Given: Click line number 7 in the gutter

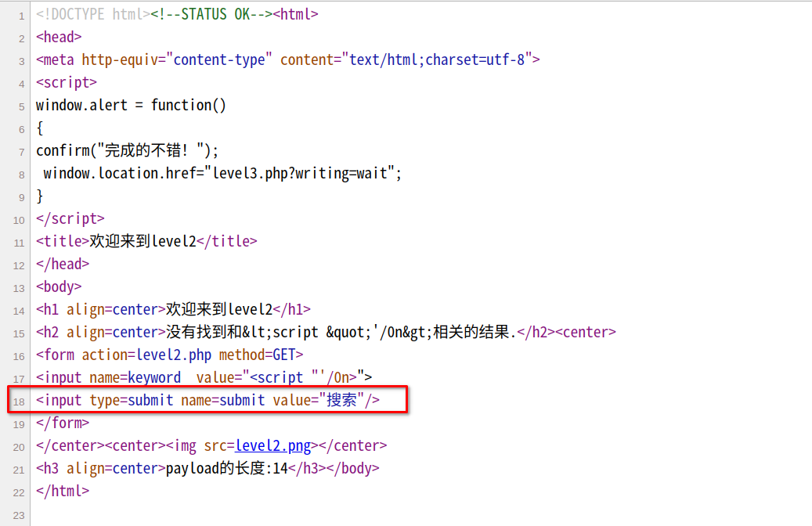Looking at the screenshot, I should point(22,152).
